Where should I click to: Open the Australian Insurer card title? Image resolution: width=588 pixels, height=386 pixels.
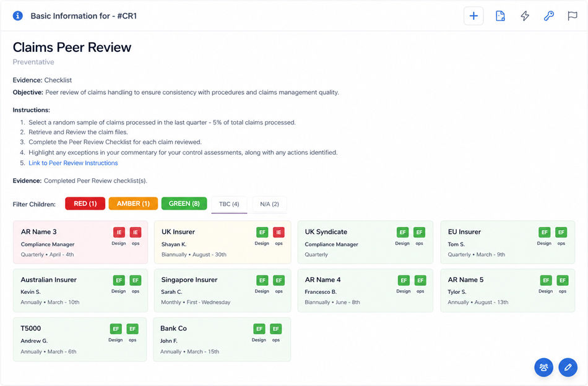tap(49, 280)
